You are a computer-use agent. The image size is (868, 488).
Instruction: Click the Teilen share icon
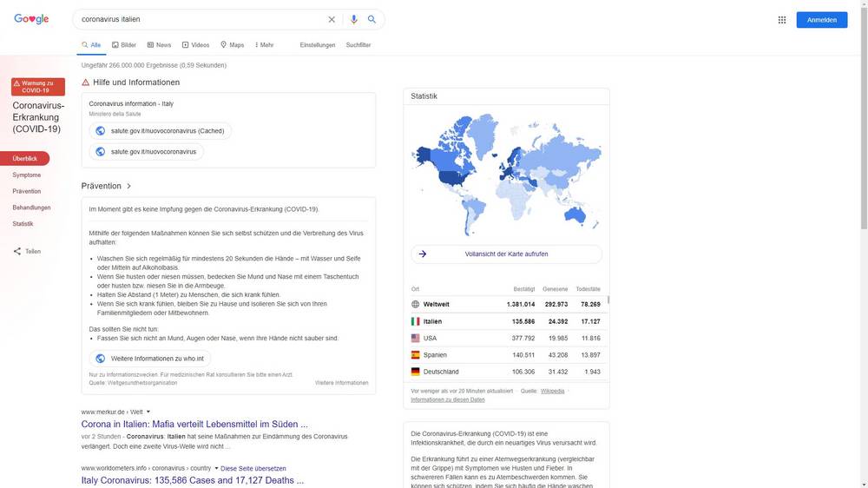tap(17, 252)
